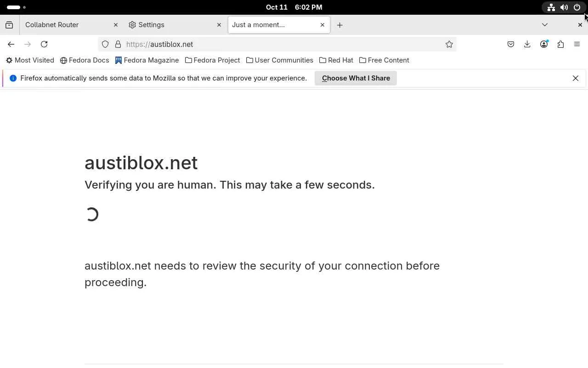
Task: Click the tracking protection shield icon
Action: 105,44
